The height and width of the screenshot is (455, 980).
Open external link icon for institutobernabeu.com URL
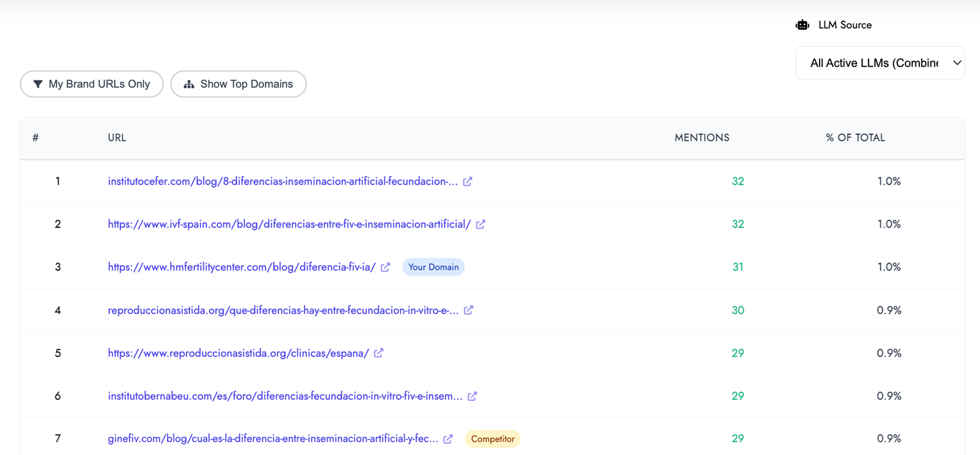[x=472, y=396]
